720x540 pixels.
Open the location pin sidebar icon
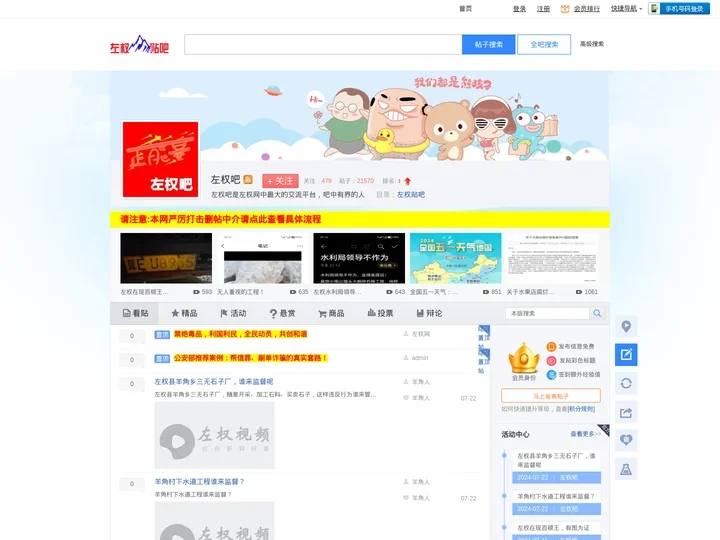(626, 326)
